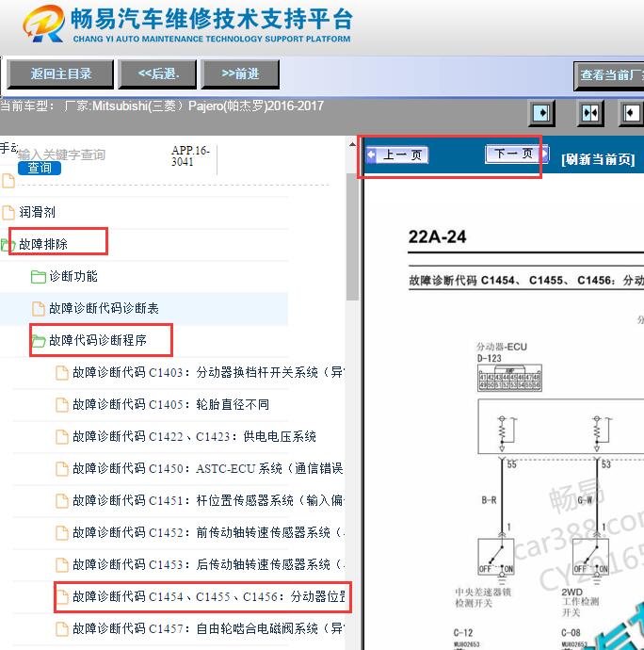Click the page icon beside C1453
The image size is (644, 650).
click(62, 564)
